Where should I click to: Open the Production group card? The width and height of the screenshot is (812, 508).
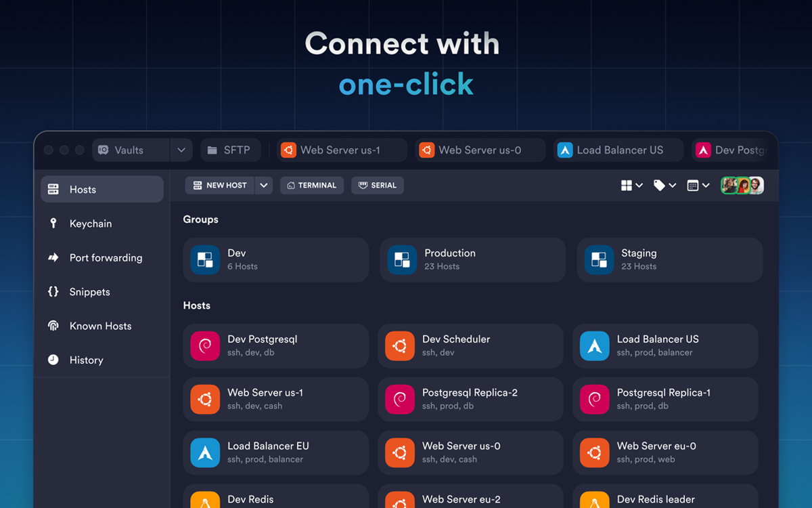[473, 259]
